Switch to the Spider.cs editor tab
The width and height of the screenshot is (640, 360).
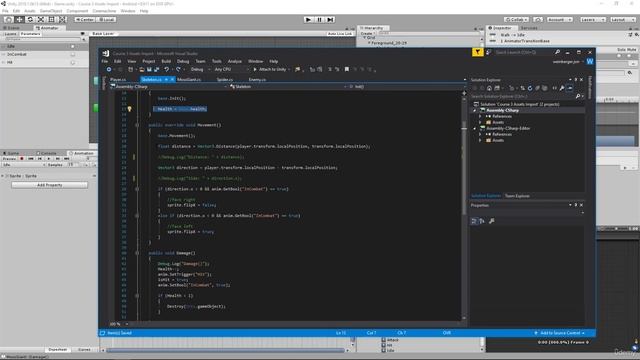pos(225,80)
